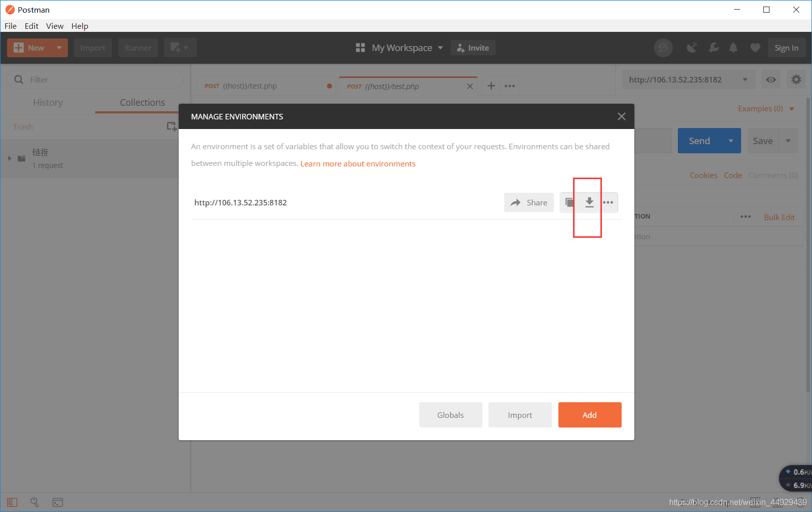The height and width of the screenshot is (512, 812).
Task: Duplicate the environment with the copy icon
Action: click(x=570, y=202)
